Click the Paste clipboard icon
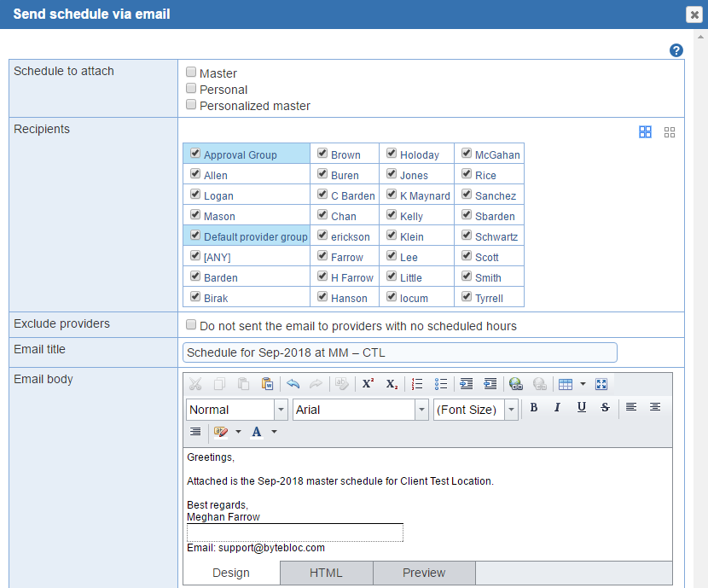Viewport: 708px width, 588px height. coord(243,384)
